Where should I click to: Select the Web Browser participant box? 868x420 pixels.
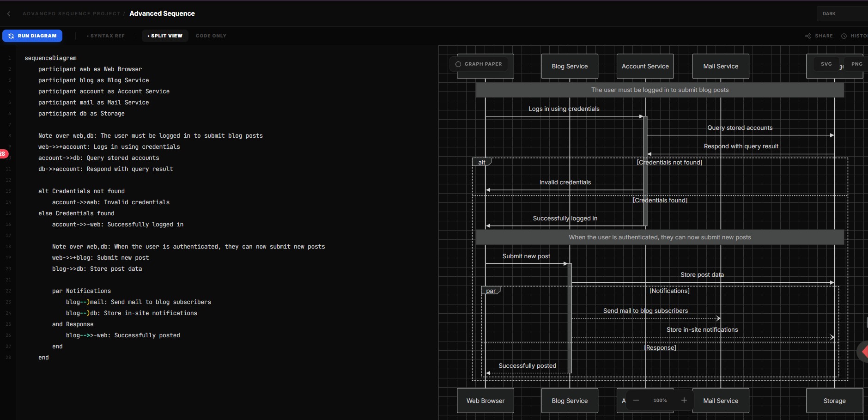(485, 400)
